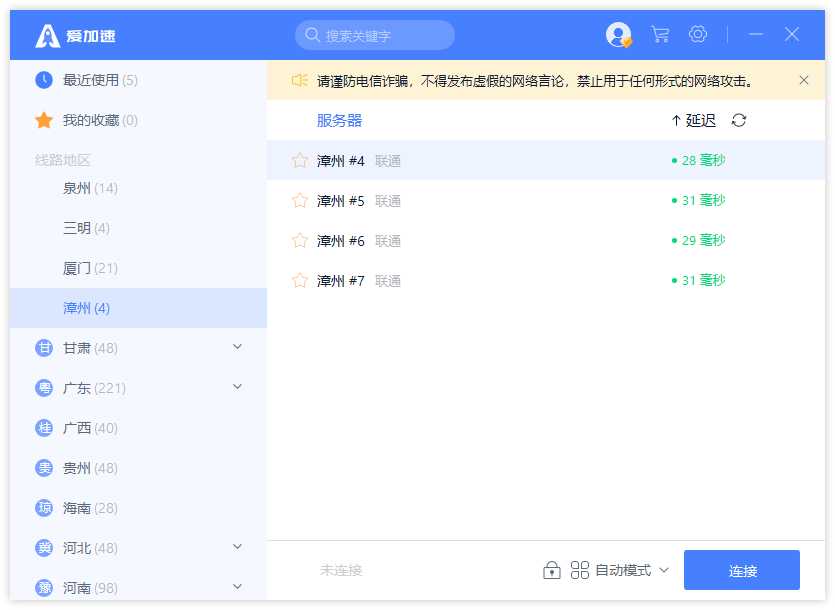
Task: Select server row 漳州 #4 联通
Action: click(546, 160)
